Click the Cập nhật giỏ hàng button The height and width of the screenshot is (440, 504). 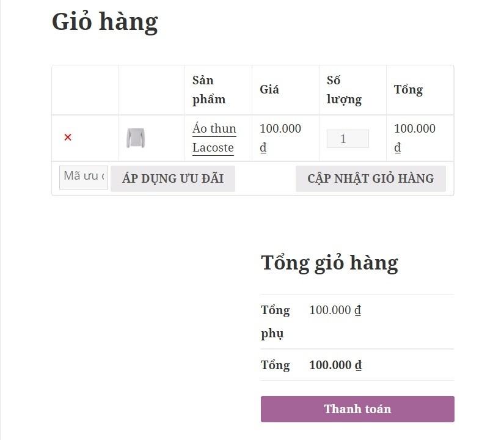370,178
